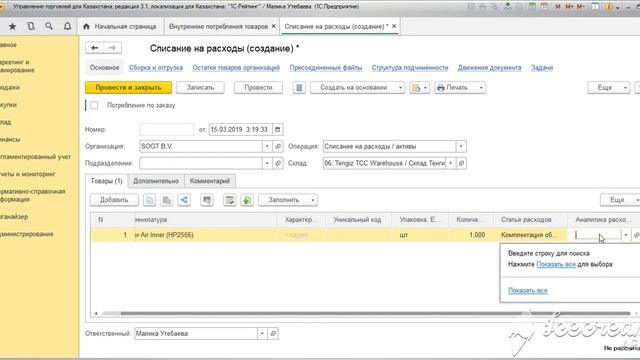Click the search magnifier icon
Viewport: 640px width, 360px height.
[x=49, y=26]
